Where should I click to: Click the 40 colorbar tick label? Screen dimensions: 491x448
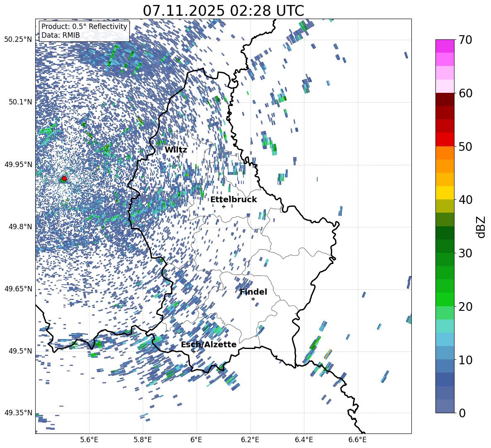point(466,200)
